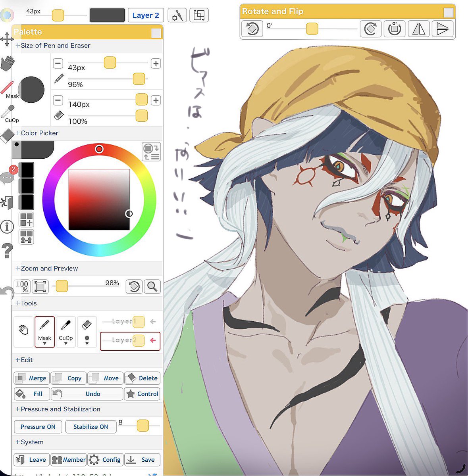Click the Save button

142,460
